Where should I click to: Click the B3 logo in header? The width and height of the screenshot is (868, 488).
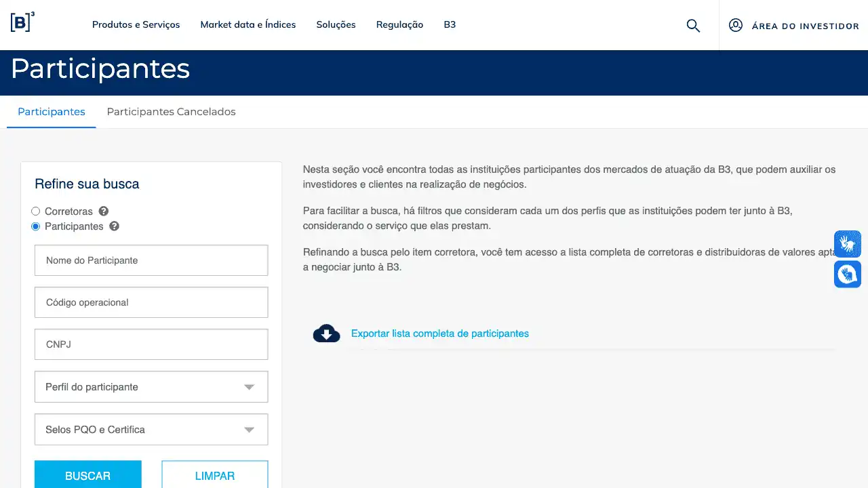[22, 22]
